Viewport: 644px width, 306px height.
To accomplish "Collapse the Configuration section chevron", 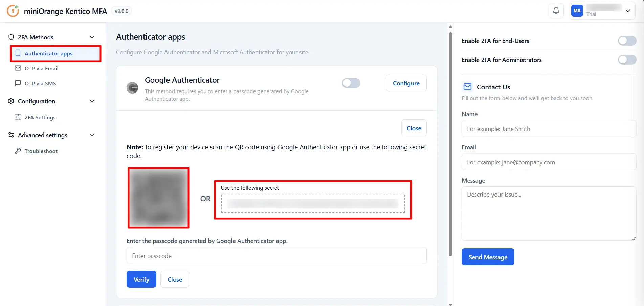I will [92, 101].
